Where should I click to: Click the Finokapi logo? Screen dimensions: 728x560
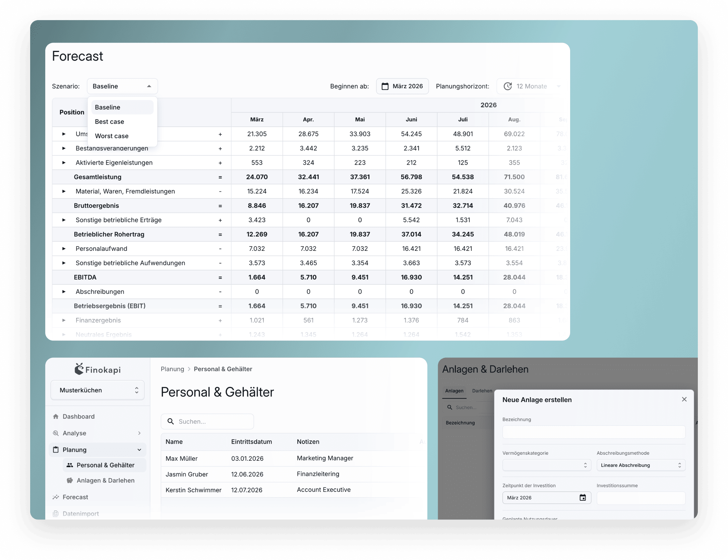pos(97,370)
